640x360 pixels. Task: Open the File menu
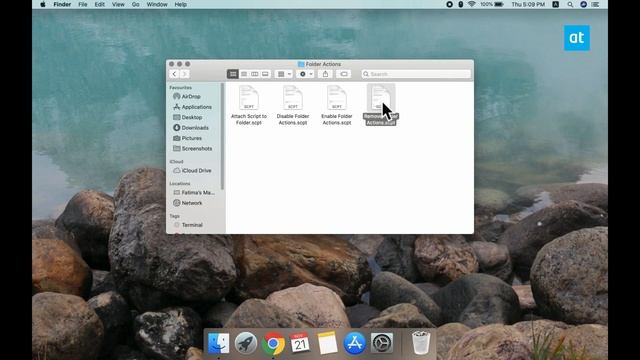pos(83,4)
